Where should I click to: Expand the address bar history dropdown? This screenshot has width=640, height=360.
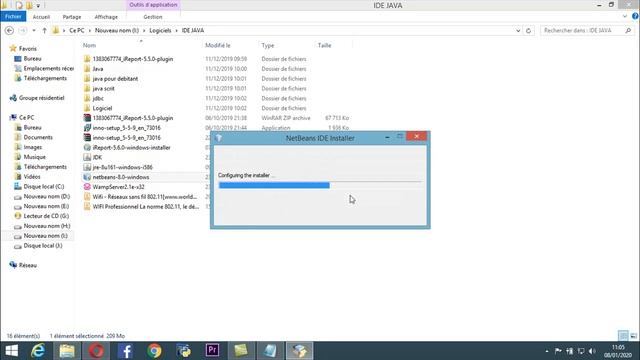[x=518, y=31]
